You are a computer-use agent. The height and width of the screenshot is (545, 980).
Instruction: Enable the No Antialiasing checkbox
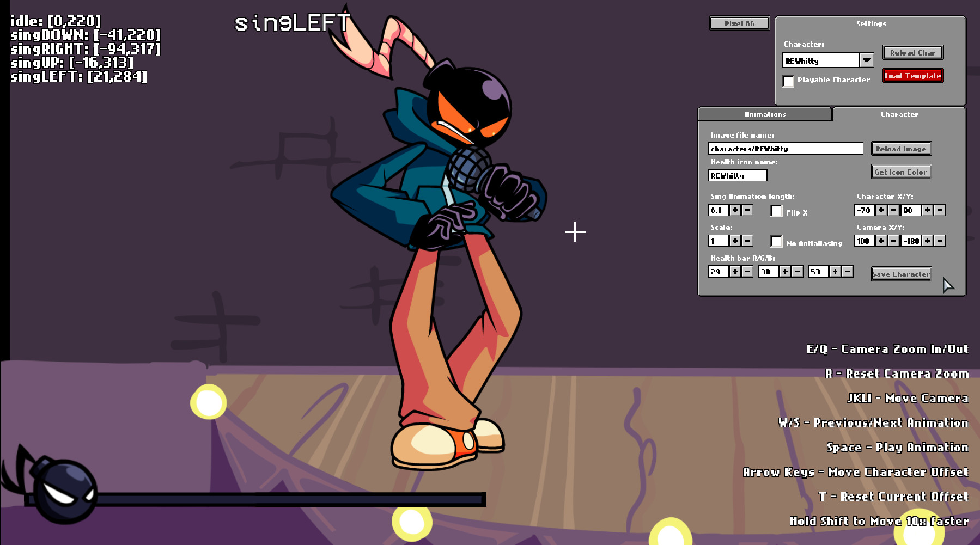[x=776, y=242]
